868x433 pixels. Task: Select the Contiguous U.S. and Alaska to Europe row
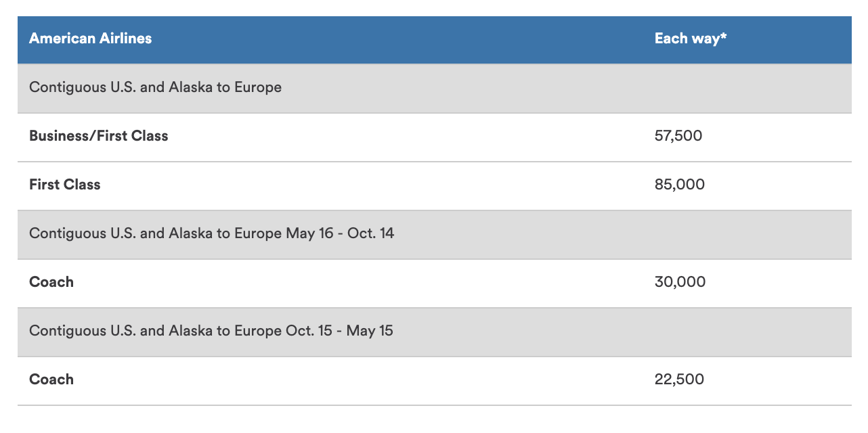[434, 88]
